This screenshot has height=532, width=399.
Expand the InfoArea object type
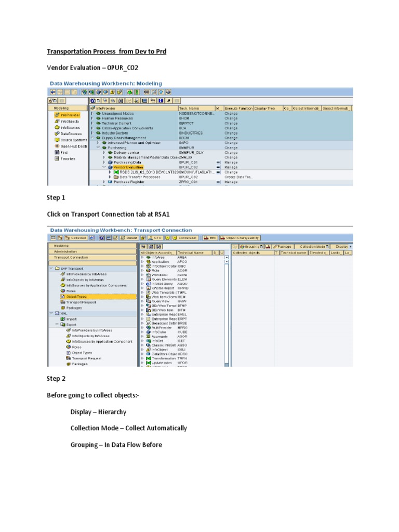pyautogui.click(x=142, y=258)
